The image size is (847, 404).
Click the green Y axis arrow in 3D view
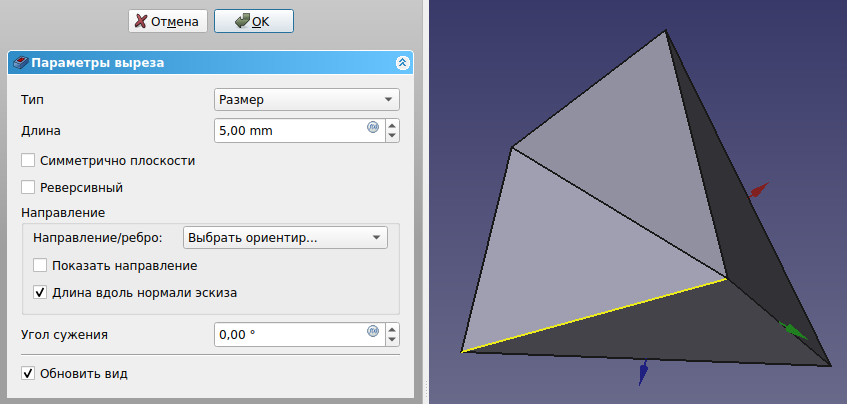[793, 331]
